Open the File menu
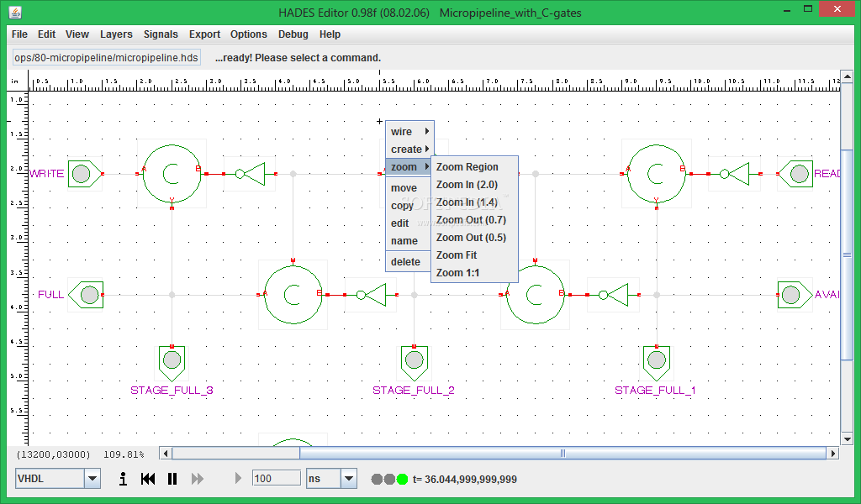The width and height of the screenshot is (861, 504). [x=19, y=34]
